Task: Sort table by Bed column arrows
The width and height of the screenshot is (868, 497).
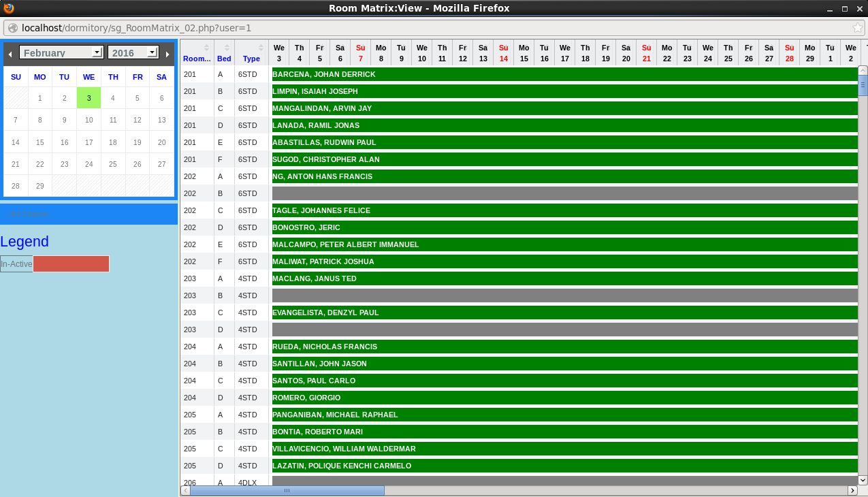Action: (227, 48)
